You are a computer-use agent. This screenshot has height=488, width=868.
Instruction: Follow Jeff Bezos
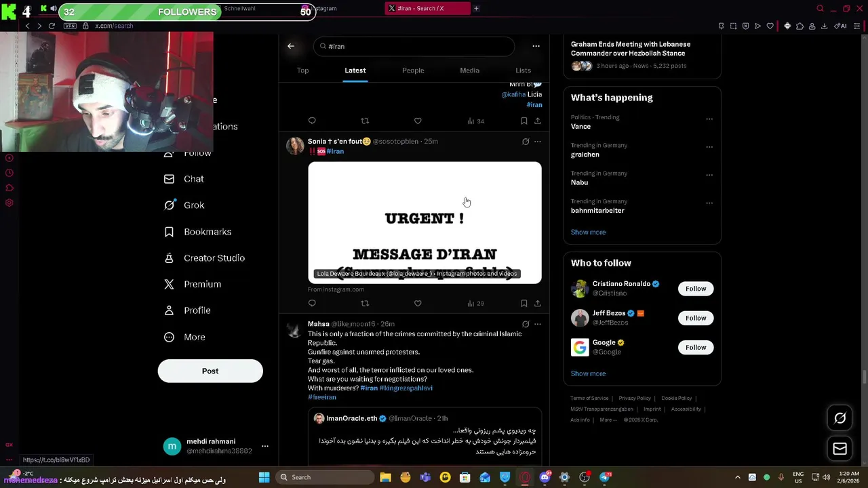[696, 318]
